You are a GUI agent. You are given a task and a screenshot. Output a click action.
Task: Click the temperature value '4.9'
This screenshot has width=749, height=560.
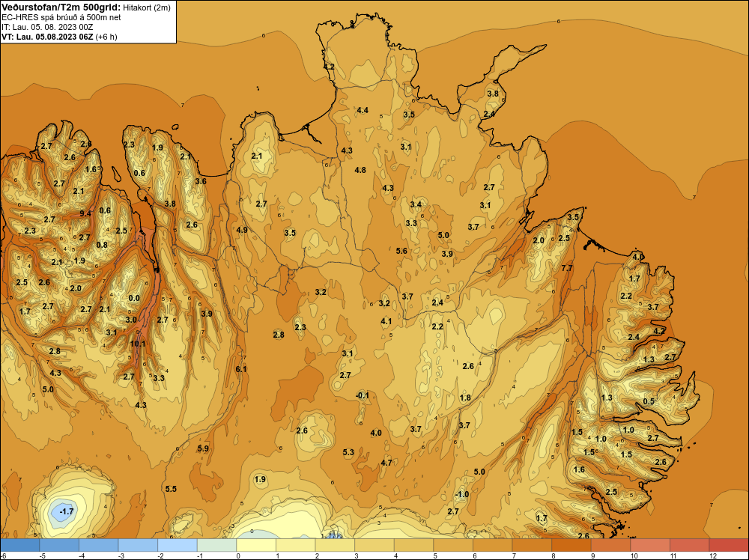click(x=242, y=230)
